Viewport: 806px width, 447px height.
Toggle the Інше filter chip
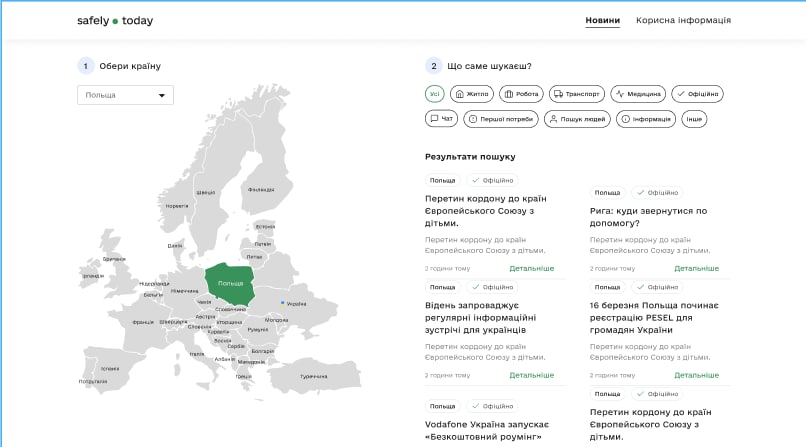point(694,119)
